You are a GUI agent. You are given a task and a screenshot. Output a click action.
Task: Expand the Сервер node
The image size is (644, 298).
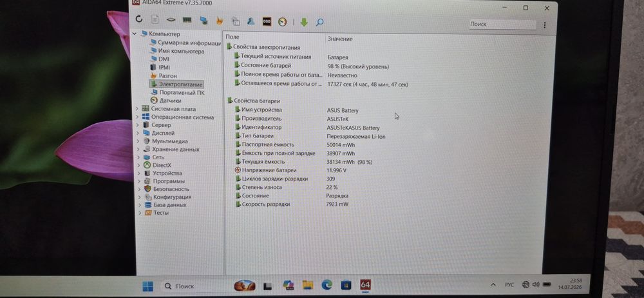click(x=137, y=124)
